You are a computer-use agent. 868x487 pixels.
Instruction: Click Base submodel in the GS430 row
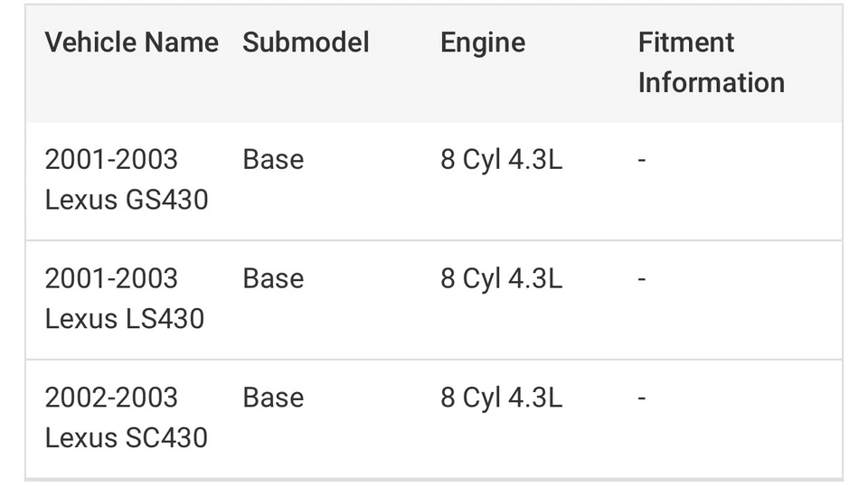point(273,159)
